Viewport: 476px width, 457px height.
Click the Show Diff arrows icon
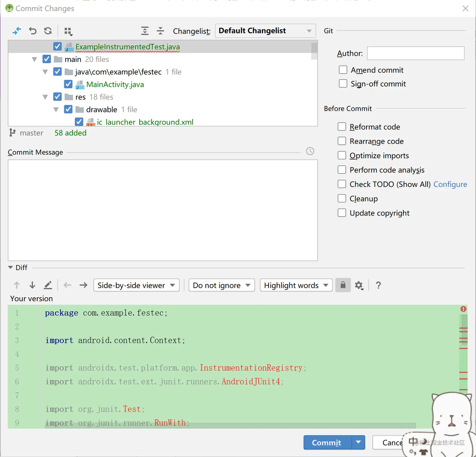point(16,31)
